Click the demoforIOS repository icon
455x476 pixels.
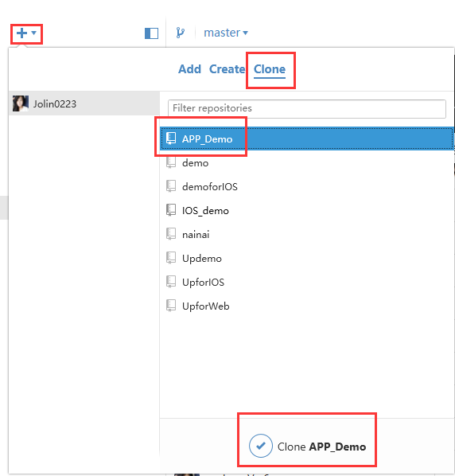(171, 187)
